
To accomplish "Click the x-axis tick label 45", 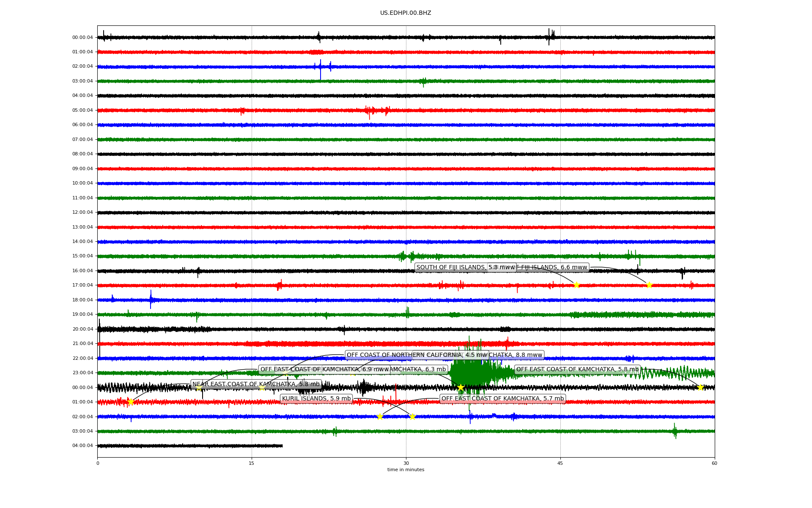I will (x=560, y=463).
